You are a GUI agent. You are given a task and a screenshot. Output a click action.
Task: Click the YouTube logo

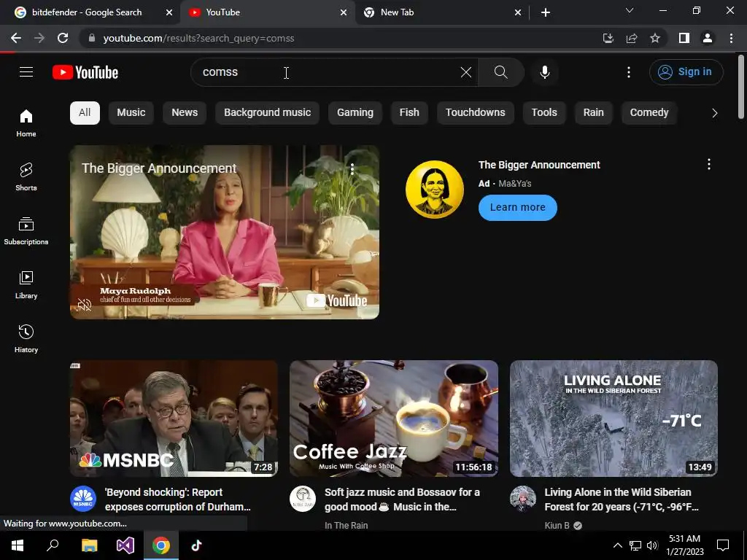85,72
